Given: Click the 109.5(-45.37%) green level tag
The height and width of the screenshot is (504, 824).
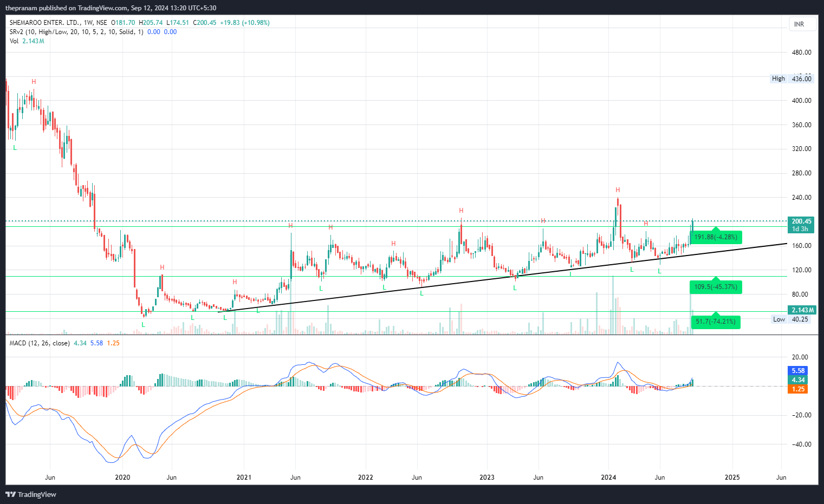Looking at the screenshot, I should pos(716,287).
